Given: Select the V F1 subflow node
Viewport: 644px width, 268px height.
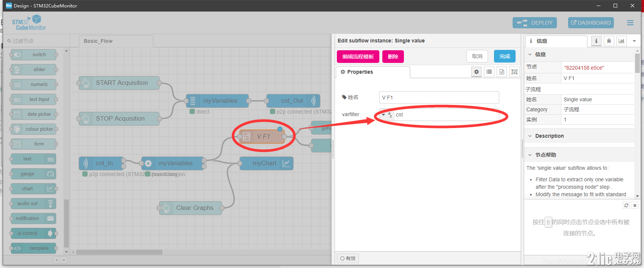Looking at the screenshot, I should pos(262,137).
